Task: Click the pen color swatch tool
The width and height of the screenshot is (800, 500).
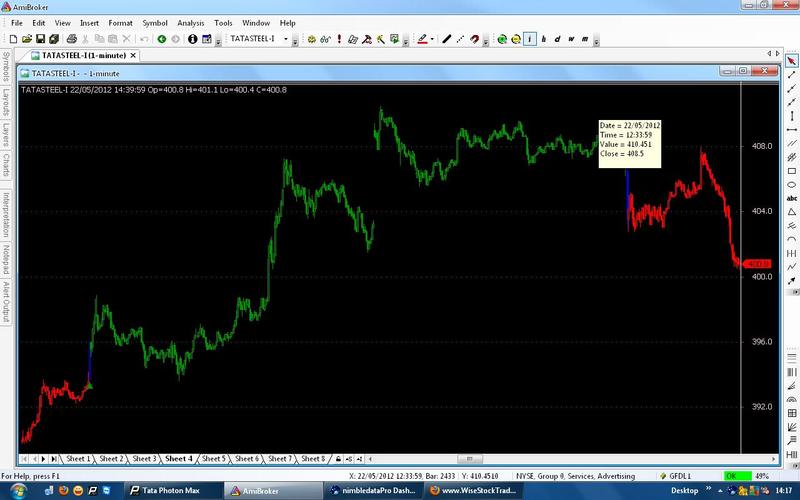Action: pyautogui.click(x=422, y=39)
